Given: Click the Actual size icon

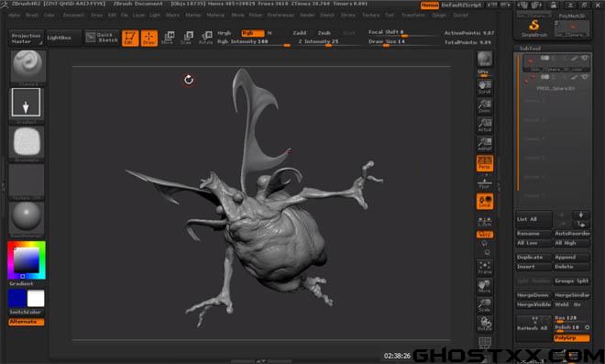Looking at the screenshot, I should tap(485, 125).
